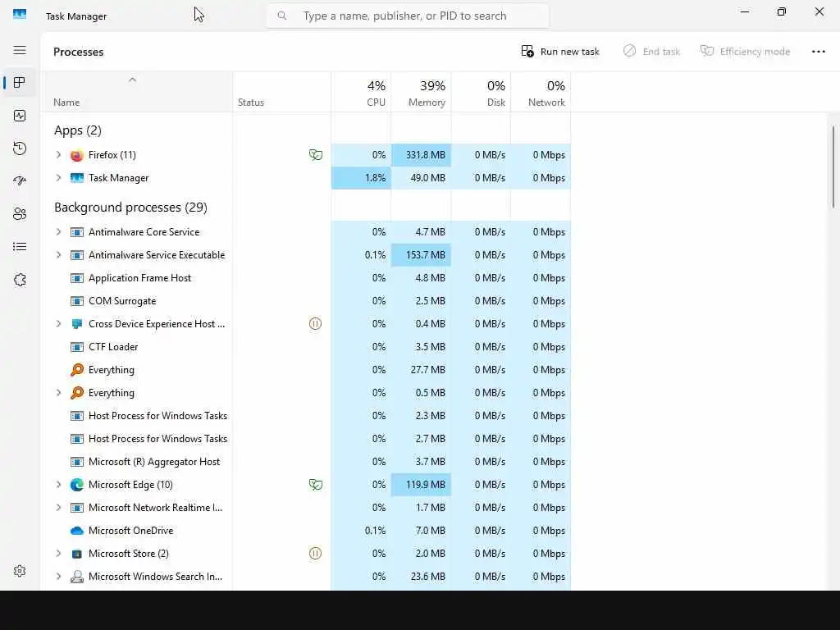Click suspended pause icon on Cross Device row
The width and height of the screenshot is (840, 630).
pyautogui.click(x=316, y=323)
